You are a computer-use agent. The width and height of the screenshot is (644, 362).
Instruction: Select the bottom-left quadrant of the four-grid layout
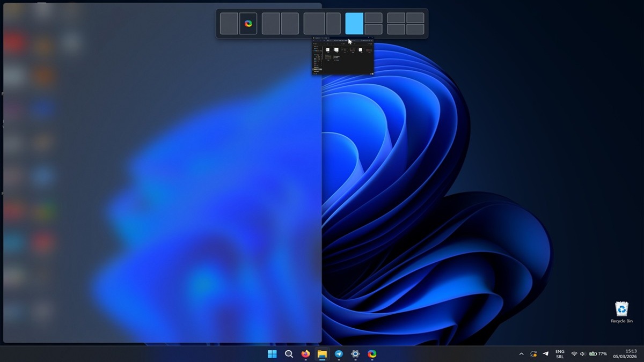tap(396, 29)
